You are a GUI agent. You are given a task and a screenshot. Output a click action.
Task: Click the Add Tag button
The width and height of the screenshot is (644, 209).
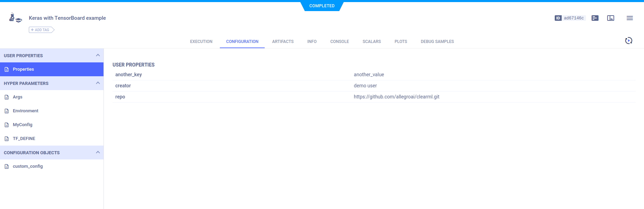point(41,30)
